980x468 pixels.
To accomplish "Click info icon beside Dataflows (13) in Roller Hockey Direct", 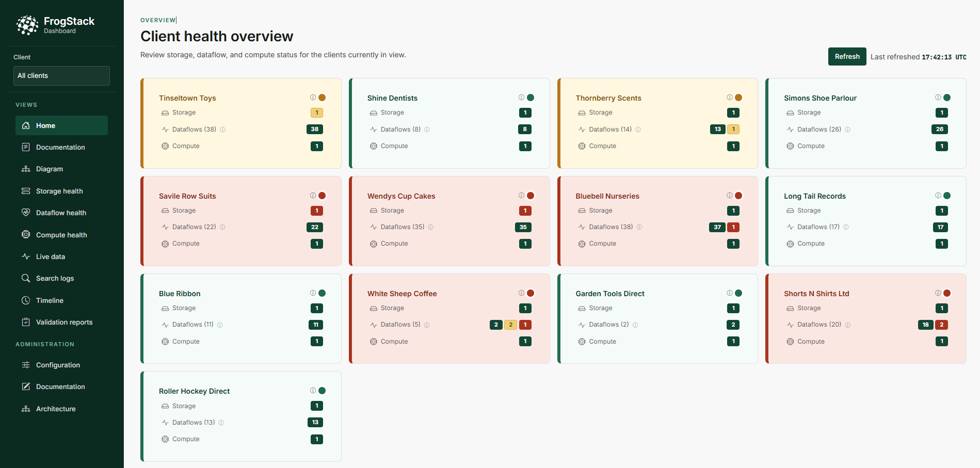I will coord(221,423).
